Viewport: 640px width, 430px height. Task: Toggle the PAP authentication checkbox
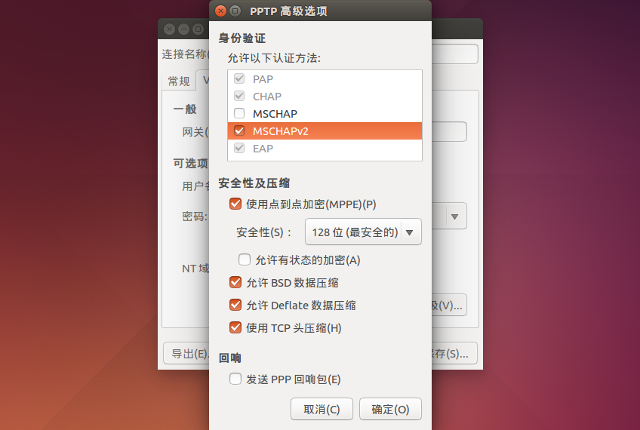[239, 78]
